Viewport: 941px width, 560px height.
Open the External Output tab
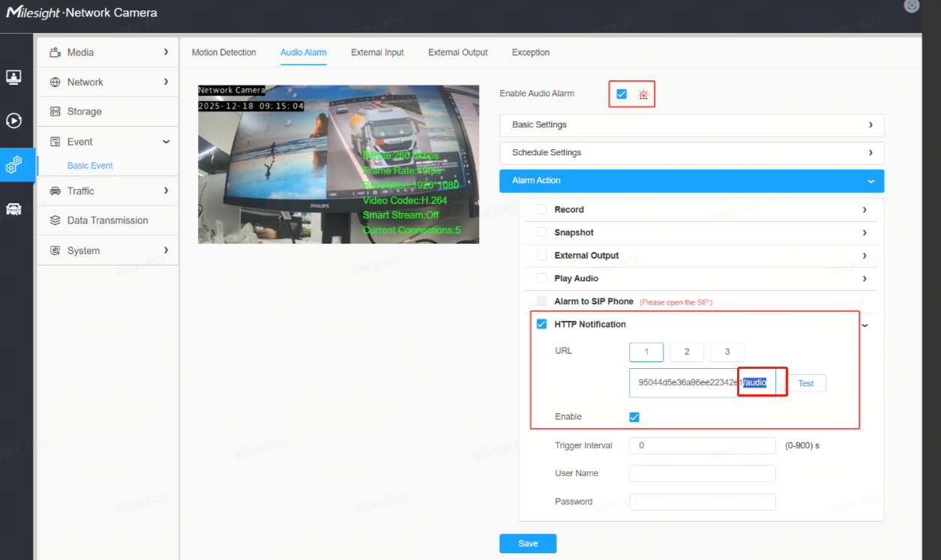pyautogui.click(x=458, y=52)
